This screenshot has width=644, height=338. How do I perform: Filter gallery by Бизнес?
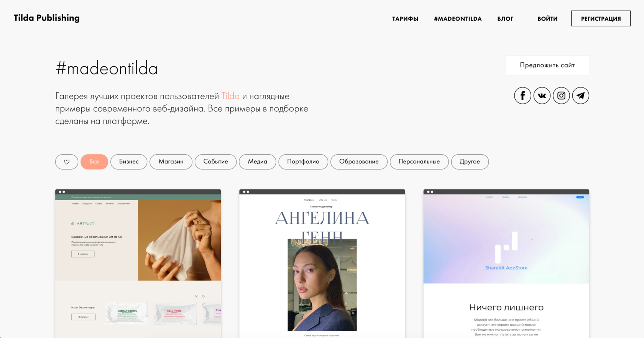coord(129,162)
